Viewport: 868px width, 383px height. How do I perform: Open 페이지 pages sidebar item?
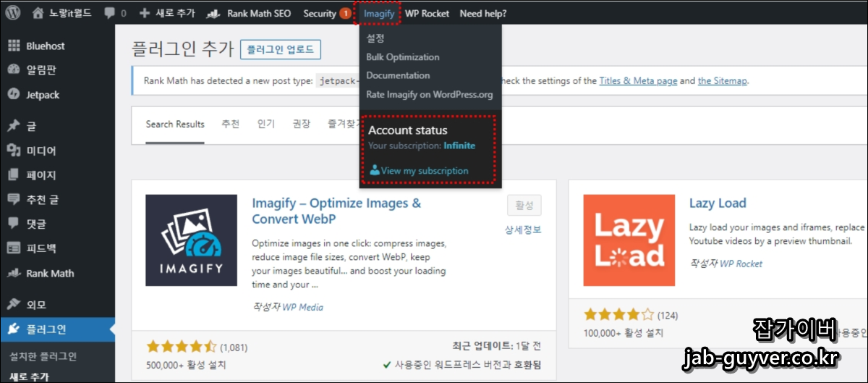(x=57, y=175)
